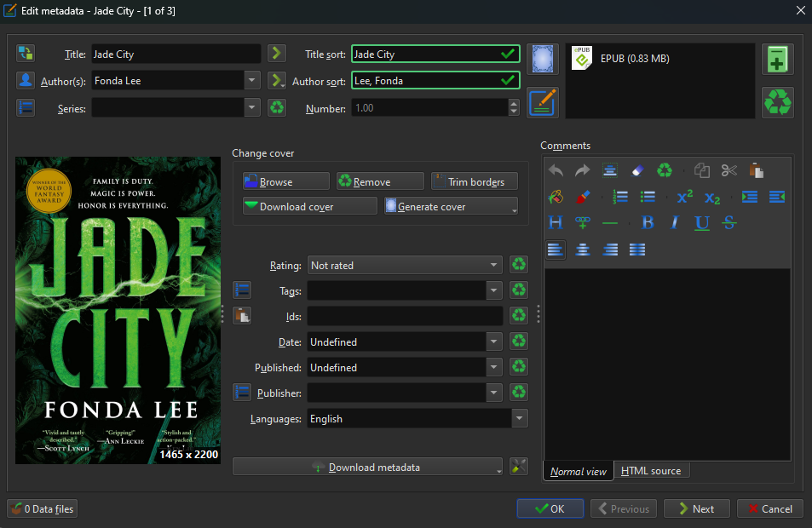Click the numbered list icon

[x=620, y=197]
